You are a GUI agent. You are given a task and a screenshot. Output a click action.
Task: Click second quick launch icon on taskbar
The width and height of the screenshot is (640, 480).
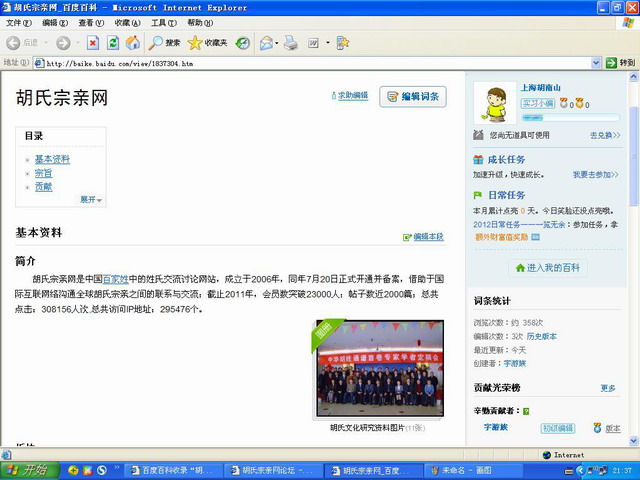click(x=87, y=471)
